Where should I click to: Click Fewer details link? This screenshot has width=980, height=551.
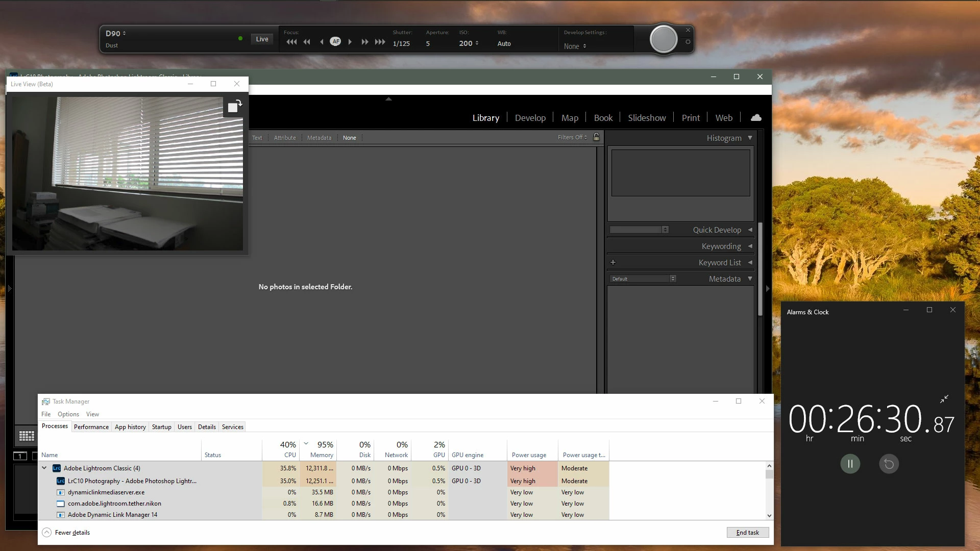pyautogui.click(x=72, y=532)
